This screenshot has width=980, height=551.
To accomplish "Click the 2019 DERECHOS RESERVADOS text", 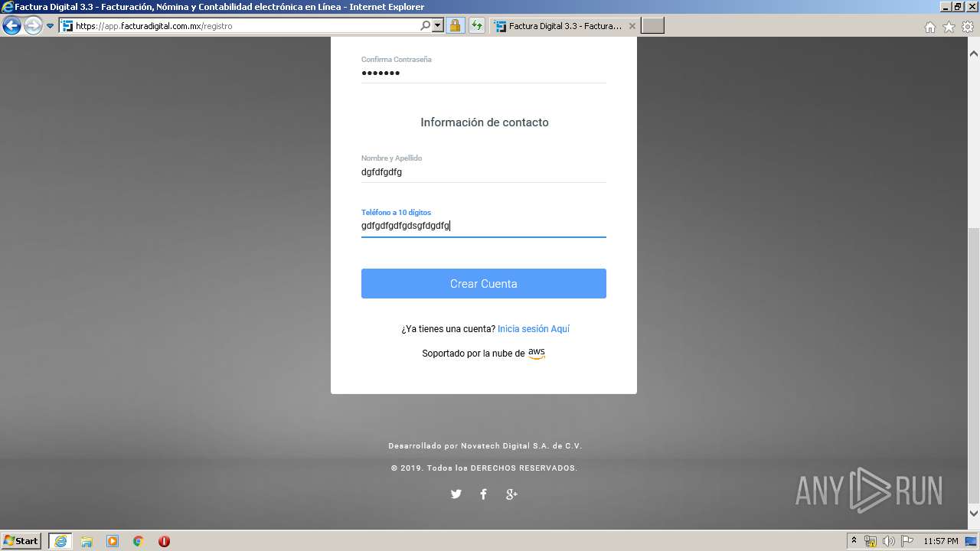I will pos(484,468).
